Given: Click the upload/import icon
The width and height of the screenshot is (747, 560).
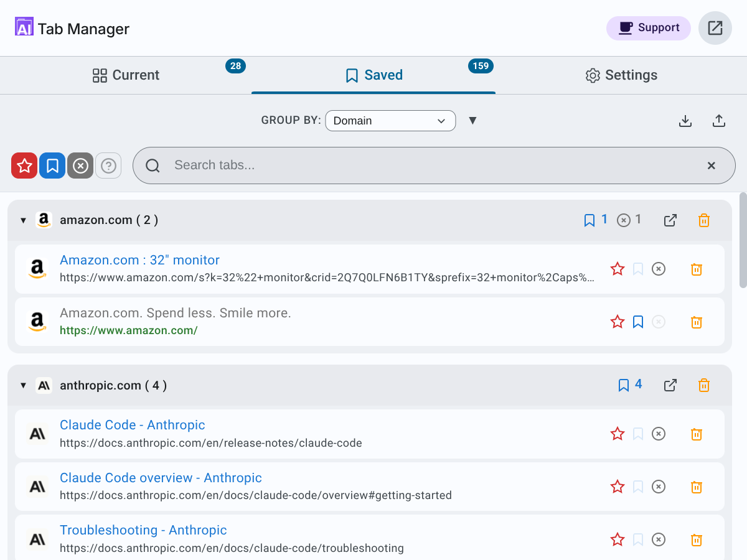Looking at the screenshot, I should [x=719, y=121].
